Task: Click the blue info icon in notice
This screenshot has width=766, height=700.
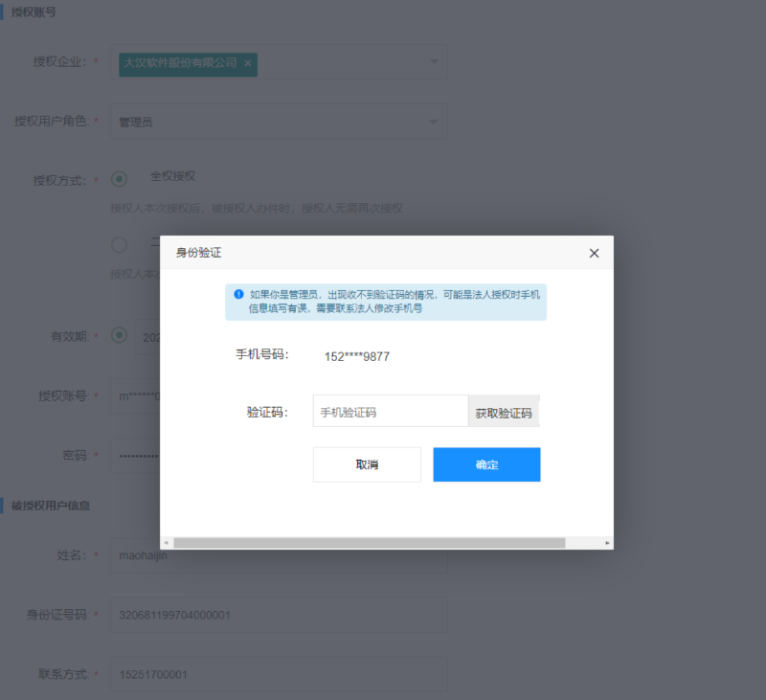Action: [238, 295]
